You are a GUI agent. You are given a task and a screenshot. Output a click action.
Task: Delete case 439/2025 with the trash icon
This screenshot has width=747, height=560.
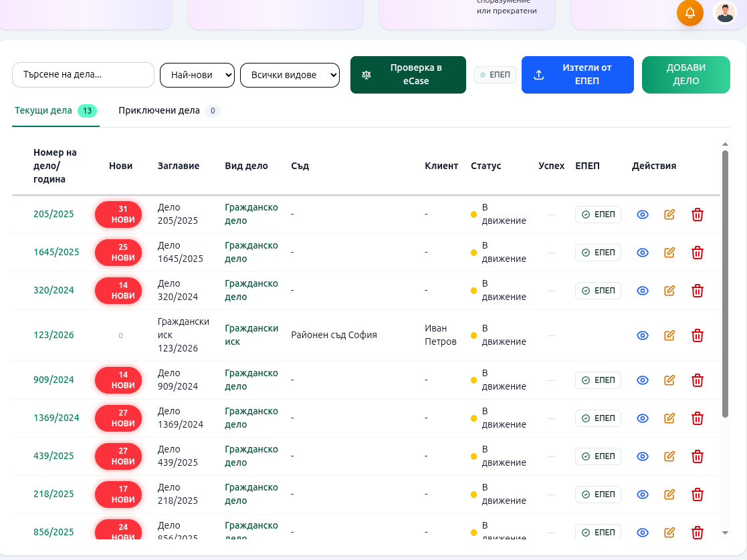(x=698, y=456)
